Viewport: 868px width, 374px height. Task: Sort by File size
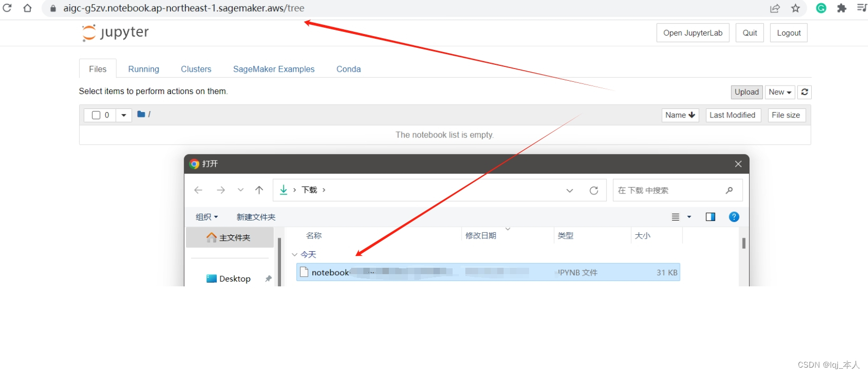coord(786,115)
